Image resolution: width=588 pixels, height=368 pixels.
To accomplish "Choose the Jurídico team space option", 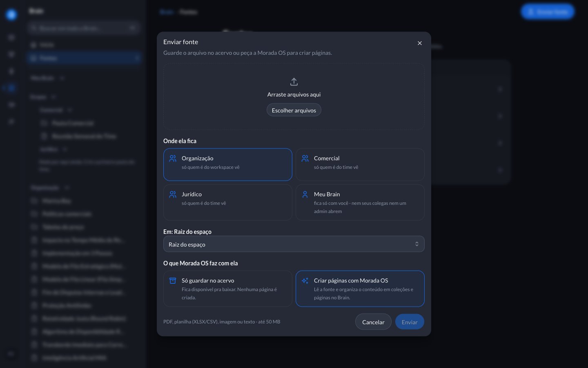I will (228, 202).
